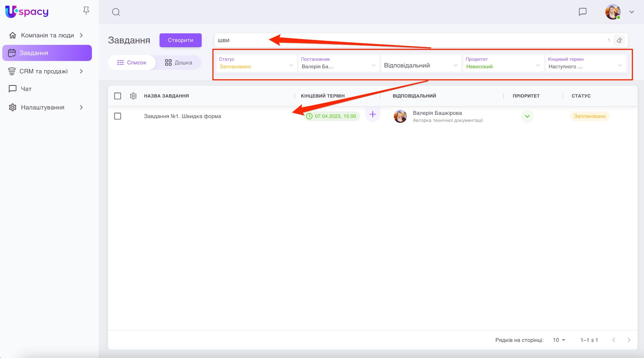The height and width of the screenshot is (358, 644).
Task: Expand the Відповідальний filter dropdown
Action: (x=420, y=65)
